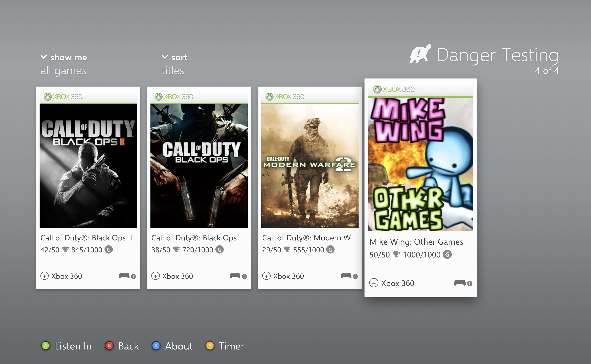The height and width of the screenshot is (364, 591).
Task: Click the Danger Testing heading text
Action: coord(498,56)
